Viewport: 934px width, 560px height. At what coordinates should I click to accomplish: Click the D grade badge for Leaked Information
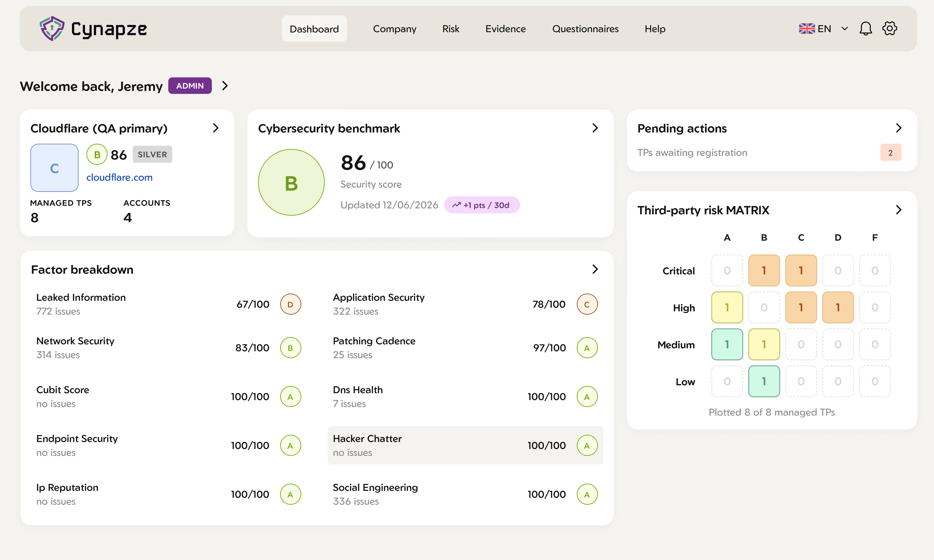pos(290,304)
